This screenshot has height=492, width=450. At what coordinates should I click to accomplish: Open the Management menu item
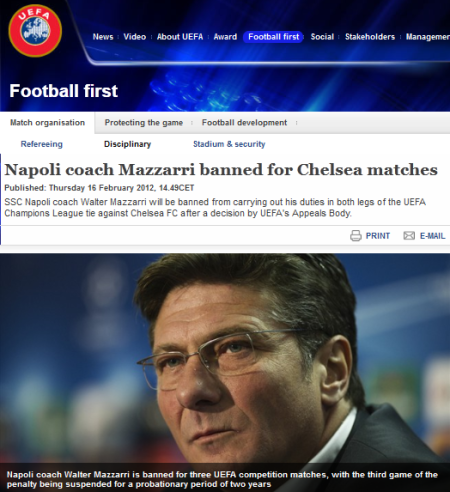428,37
